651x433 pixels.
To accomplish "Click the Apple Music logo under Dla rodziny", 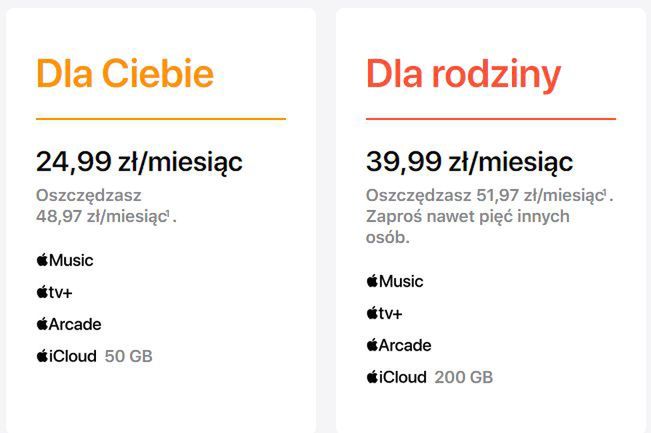I will click(x=395, y=281).
